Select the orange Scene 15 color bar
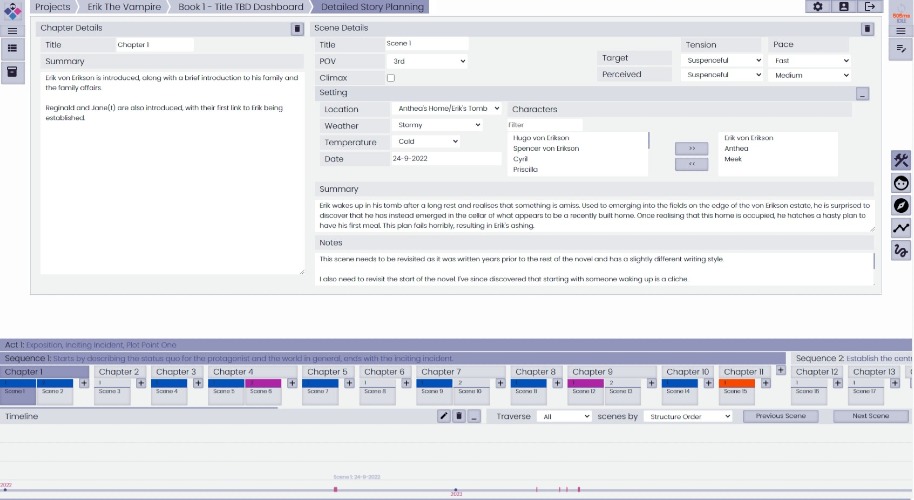Screen dimensions: 914x500 point(737,383)
